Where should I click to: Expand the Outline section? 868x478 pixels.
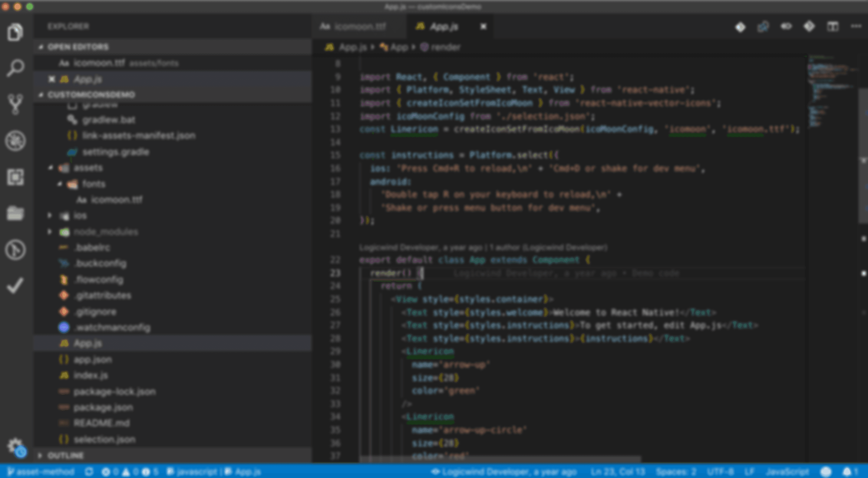coord(65,455)
